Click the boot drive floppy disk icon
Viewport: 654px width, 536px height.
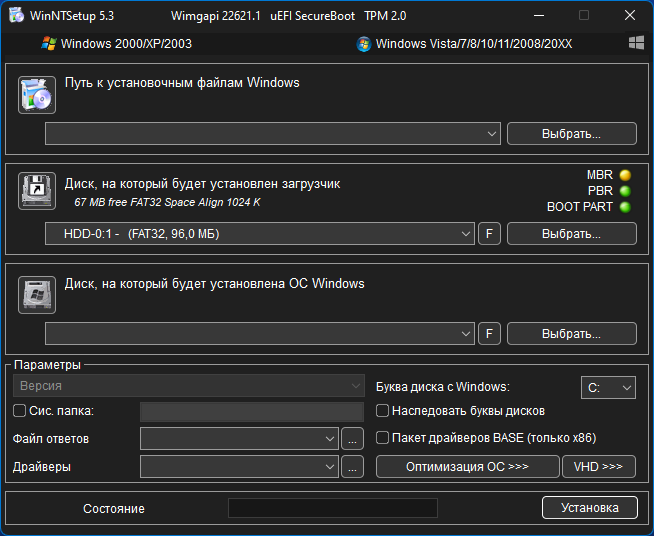click(37, 191)
